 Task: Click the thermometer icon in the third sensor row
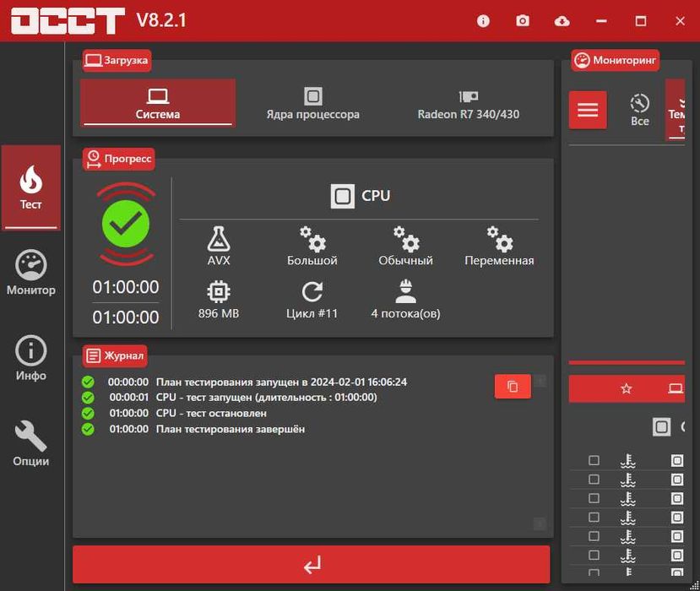click(627, 499)
